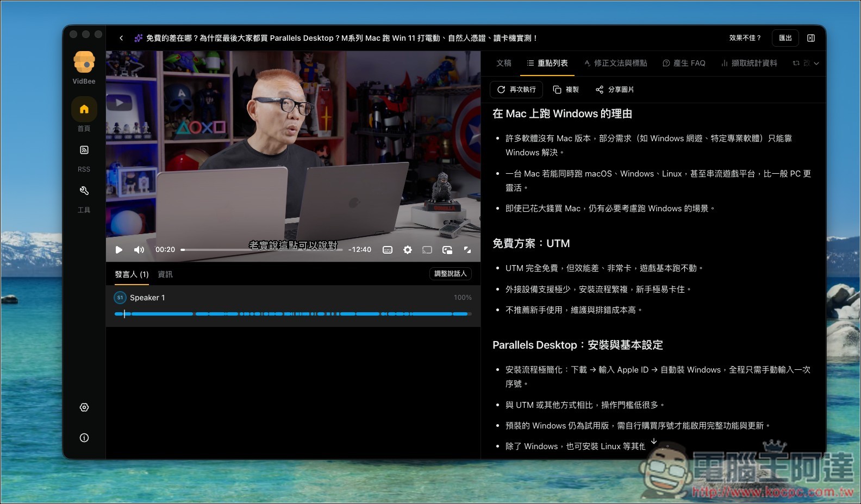Toggle the side panel layout icon
This screenshot has width=861, height=504.
pyautogui.click(x=811, y=38)
